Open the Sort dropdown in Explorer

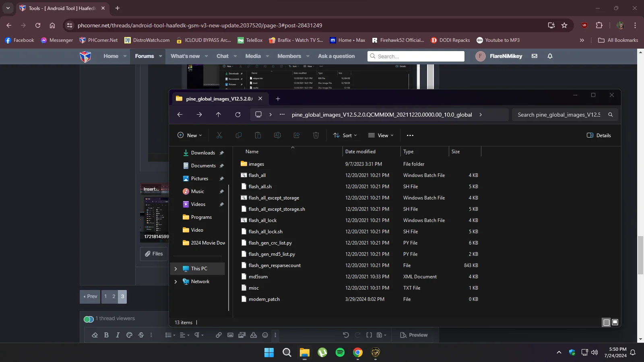coord(345,136)
